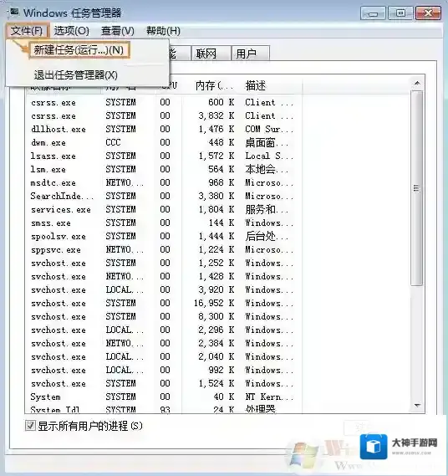Choose 退出任务管理器(X) from the menu
This screenshot has width=448, height=476.
point(75,75)
